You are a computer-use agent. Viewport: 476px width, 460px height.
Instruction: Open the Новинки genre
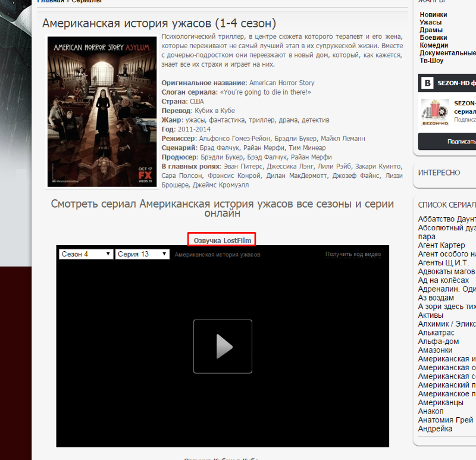click(433, 14)
